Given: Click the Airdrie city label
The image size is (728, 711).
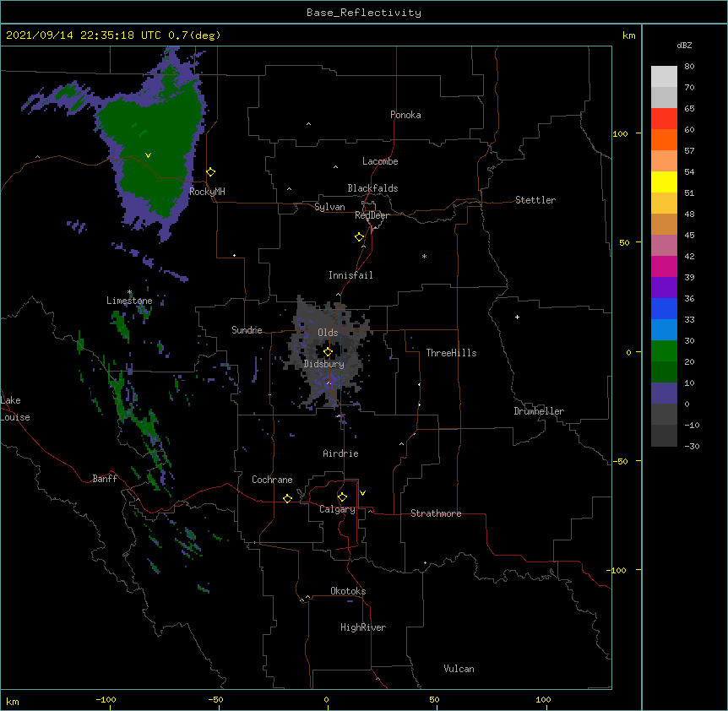Looking at the screenshot, I should (x=340, y=453).
